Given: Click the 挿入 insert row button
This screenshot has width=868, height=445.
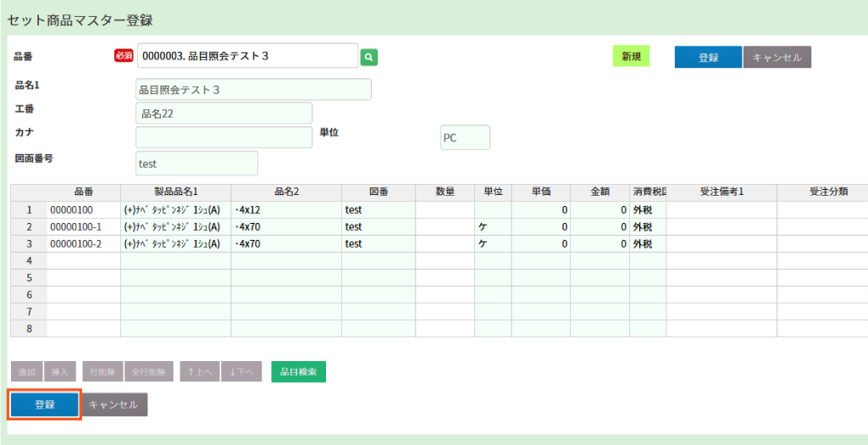Looking at the screenshot, I should coord(60,371).
